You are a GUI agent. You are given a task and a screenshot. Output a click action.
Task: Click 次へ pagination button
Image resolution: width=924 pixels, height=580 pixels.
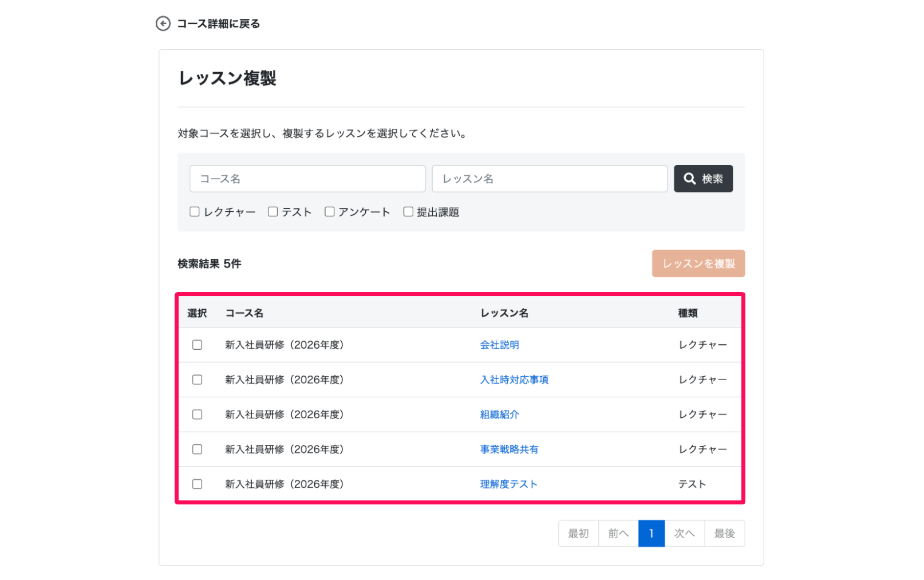pos(685,534)
